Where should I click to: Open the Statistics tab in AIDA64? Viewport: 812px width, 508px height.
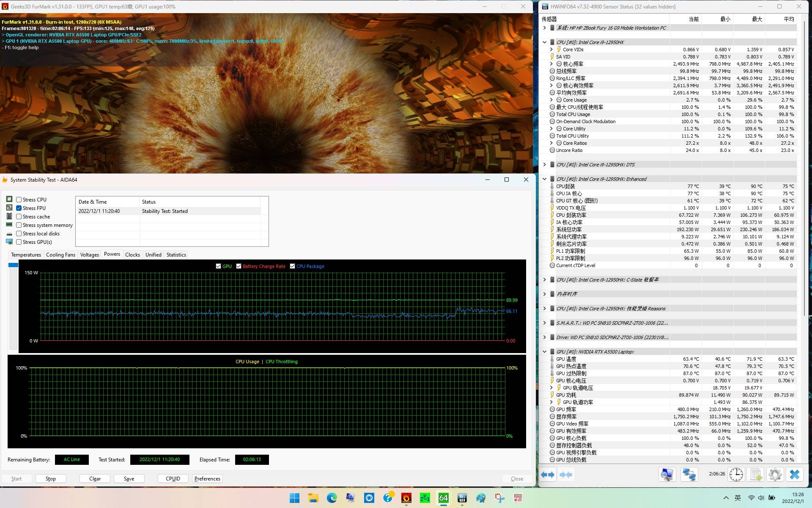click(x=176, y=255)
